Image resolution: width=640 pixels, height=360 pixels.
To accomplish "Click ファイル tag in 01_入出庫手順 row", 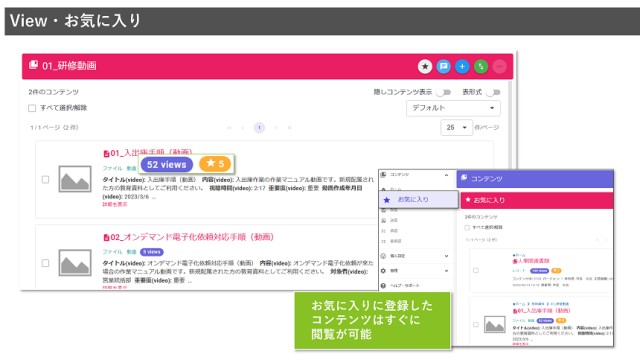I will coord(112,168).
